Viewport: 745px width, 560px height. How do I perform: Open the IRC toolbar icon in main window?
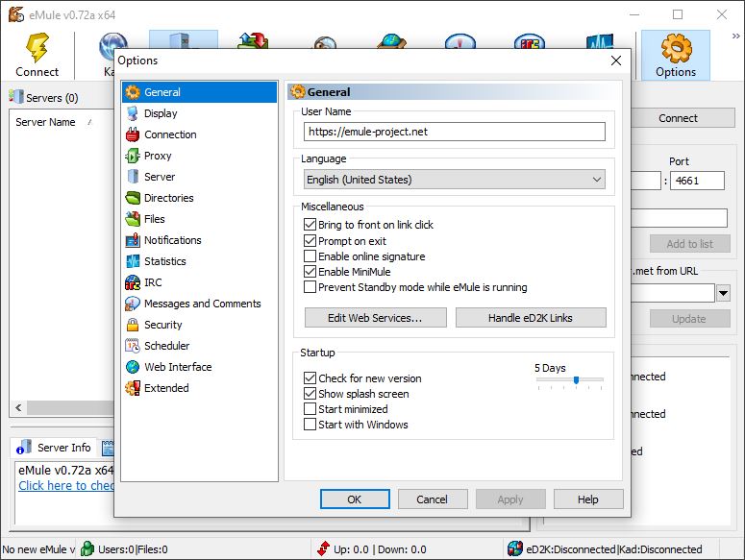[530, 41]
